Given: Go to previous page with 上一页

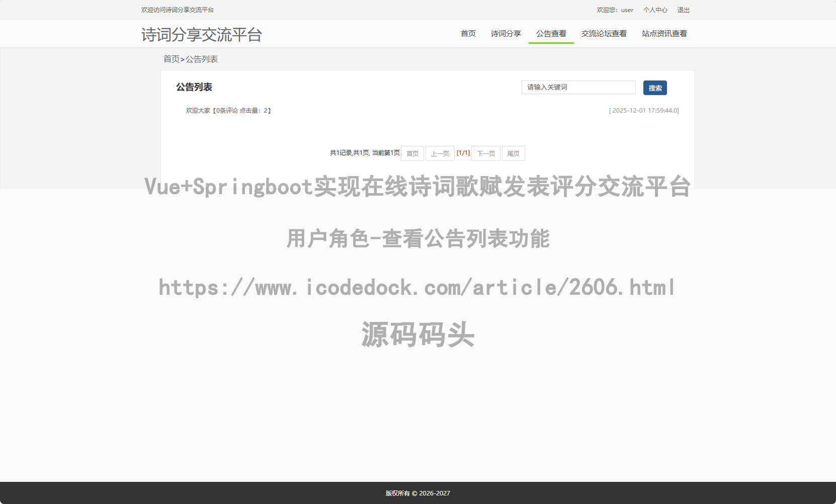Looking at the screenshot, I should coord(440,153).
